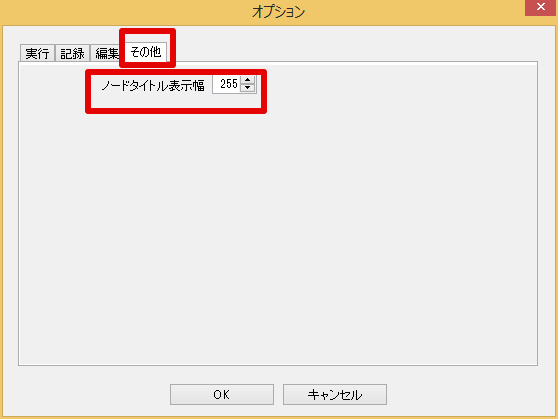Dismiss dialog with キャンセル button
Viewport: 558px width, 419px height.
(335, 394)
